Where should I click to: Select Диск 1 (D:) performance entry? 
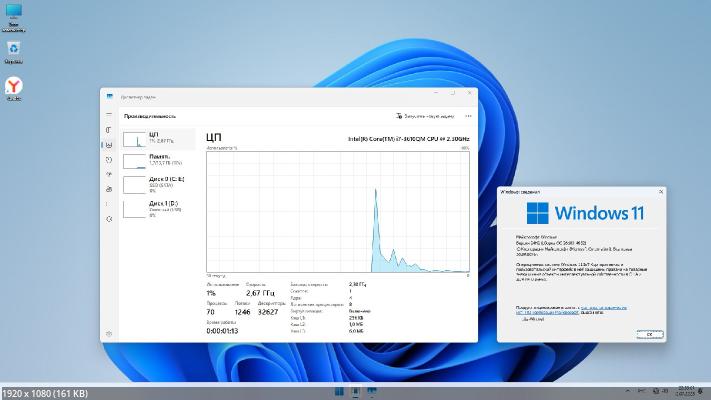159,209
